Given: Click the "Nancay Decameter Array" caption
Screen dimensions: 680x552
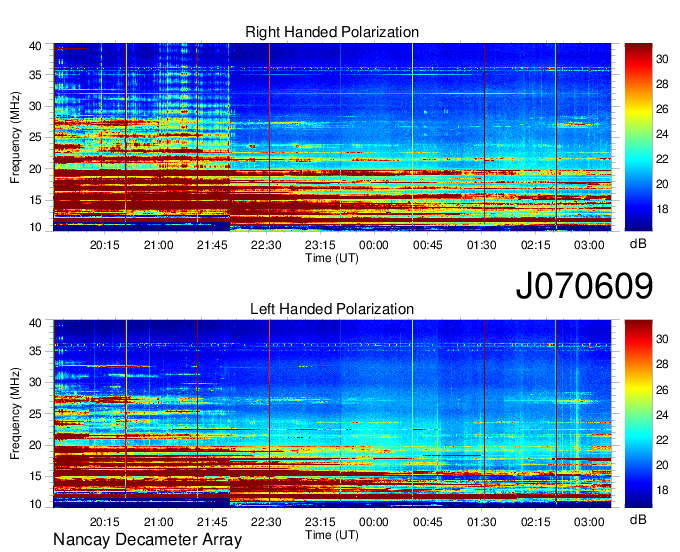Looking at the screenshot, I should point(147,540).
